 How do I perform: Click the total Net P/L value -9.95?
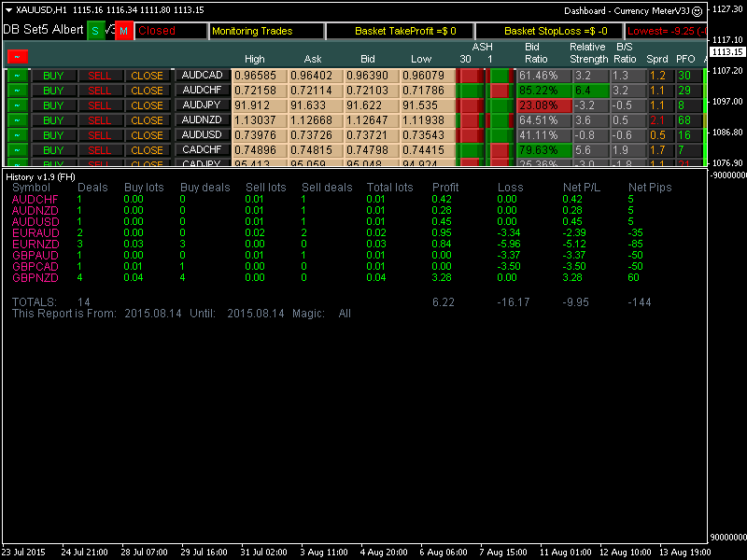[576, 301]
